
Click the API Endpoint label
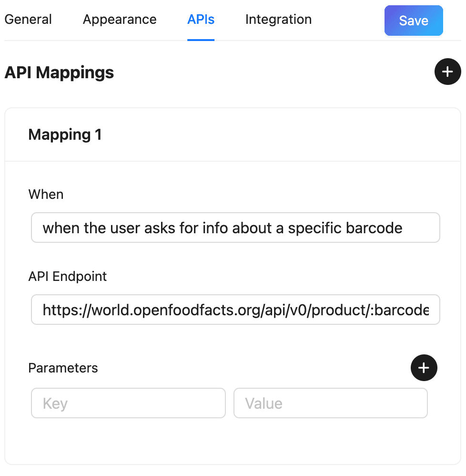(68, 277)
